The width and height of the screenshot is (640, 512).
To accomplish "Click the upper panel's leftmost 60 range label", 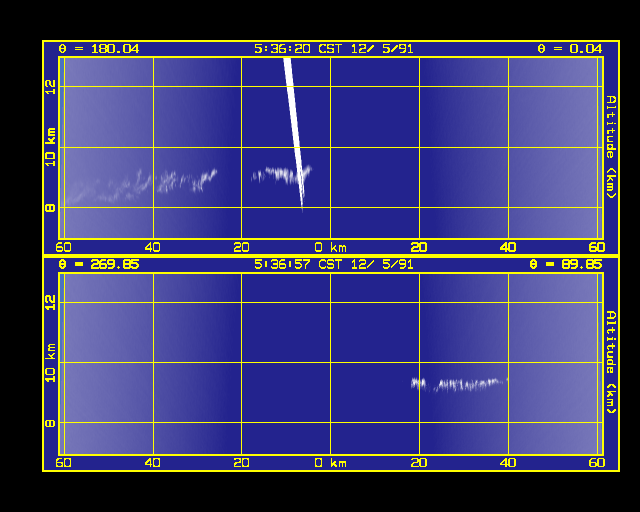I will [64, 247].
